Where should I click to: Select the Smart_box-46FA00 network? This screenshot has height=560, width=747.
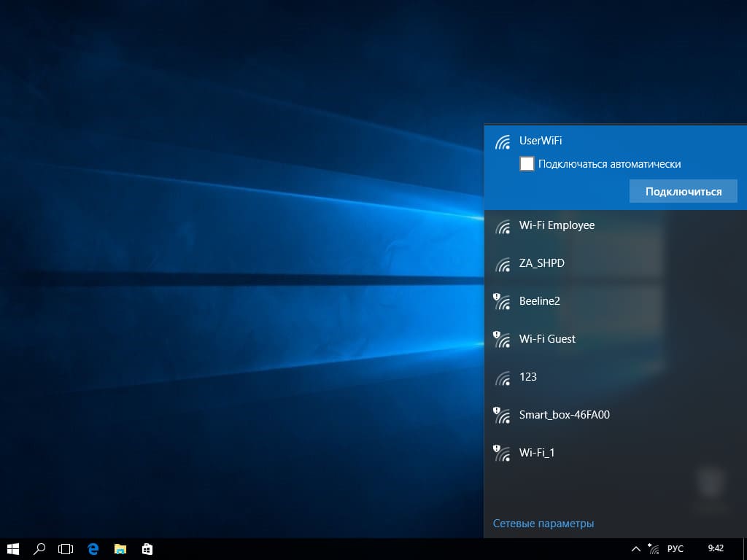(x=564, y=415)
